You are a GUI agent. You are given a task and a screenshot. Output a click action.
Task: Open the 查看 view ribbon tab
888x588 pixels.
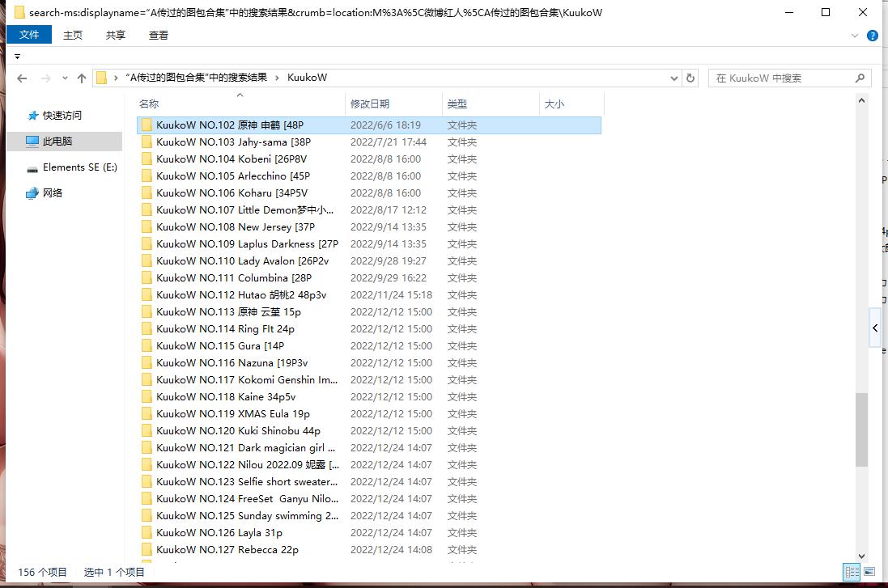159,35
